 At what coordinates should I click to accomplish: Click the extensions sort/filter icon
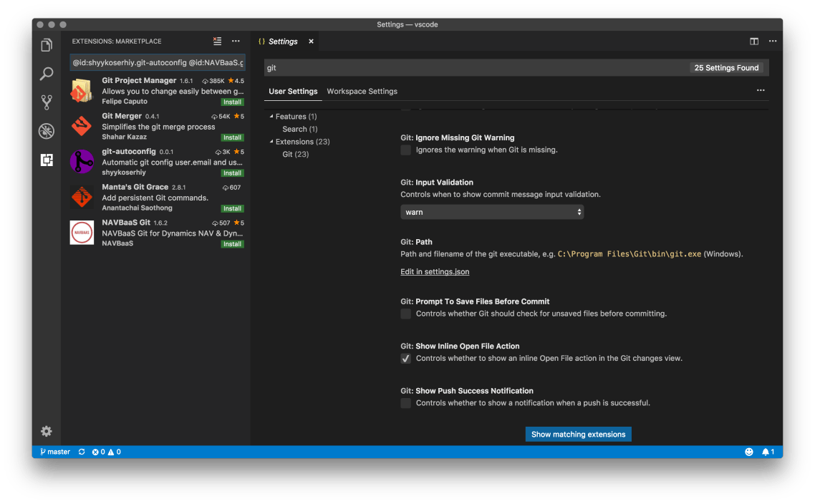[x=217, y=41]
